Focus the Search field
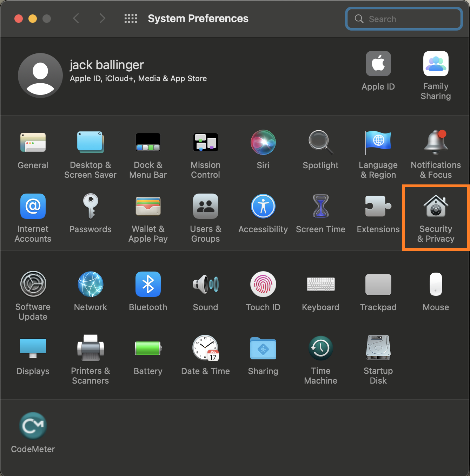This screenshot has width=470, height=476. pos(404,19)
